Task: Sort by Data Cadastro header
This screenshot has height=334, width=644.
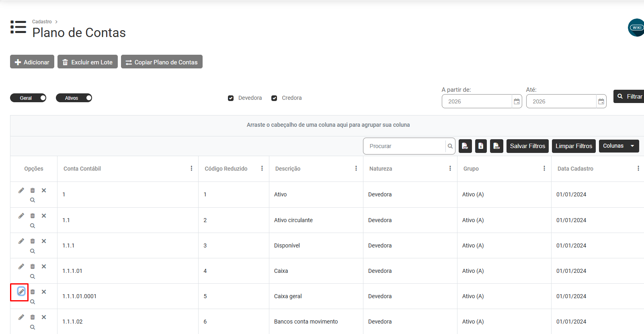Action: [575, 169]
